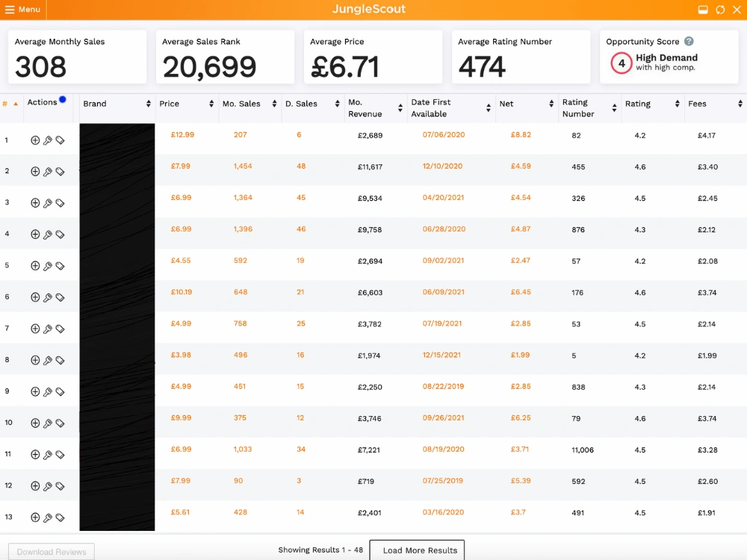Click fees value £2.60

click(x=707, y=482)
